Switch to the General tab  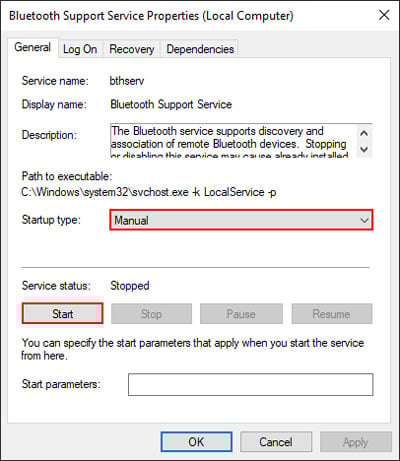32,48
